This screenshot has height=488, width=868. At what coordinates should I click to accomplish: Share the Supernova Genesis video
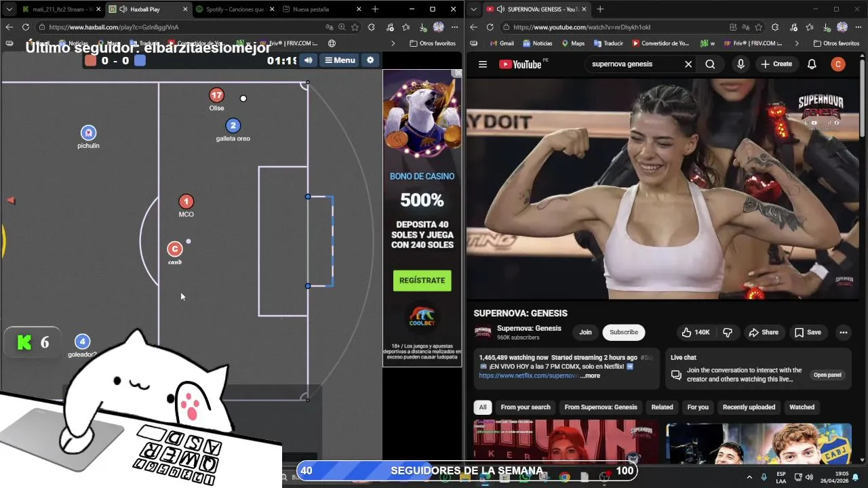pyautogui.click(x=764, y=332)
